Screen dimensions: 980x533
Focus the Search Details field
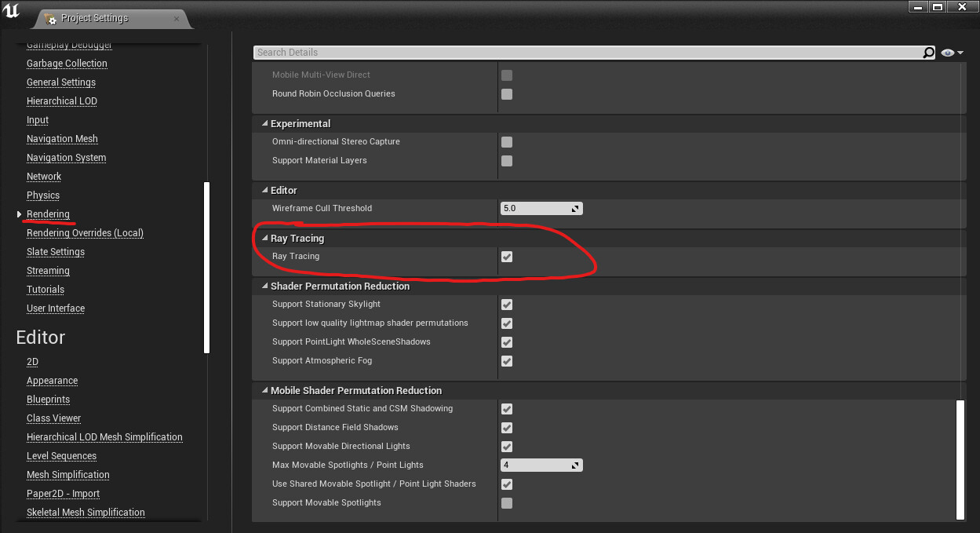coord(588,53)
